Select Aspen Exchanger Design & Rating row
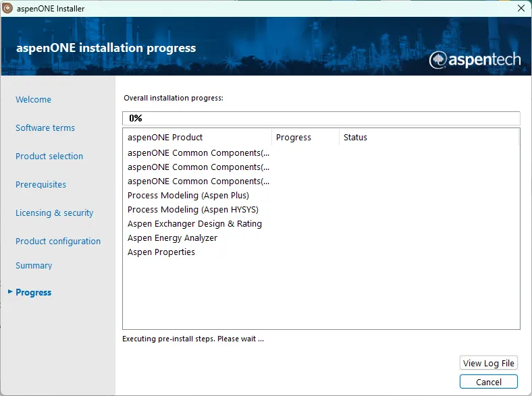Screen dimensions: 532x396 321,224
